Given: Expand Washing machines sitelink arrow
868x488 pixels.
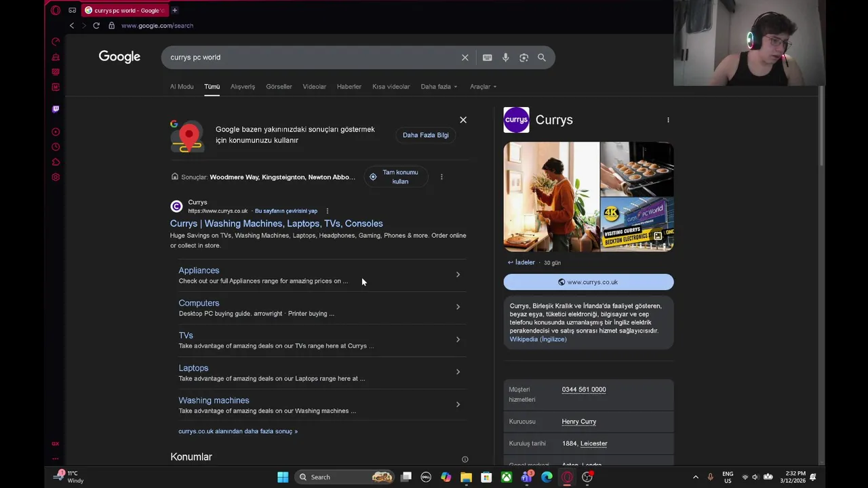Looking at the screenshot, I should pos(458,405).
